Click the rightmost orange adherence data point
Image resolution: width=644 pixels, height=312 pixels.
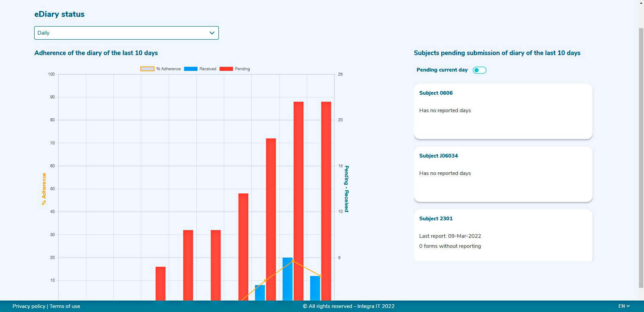[x=321, y=276]
